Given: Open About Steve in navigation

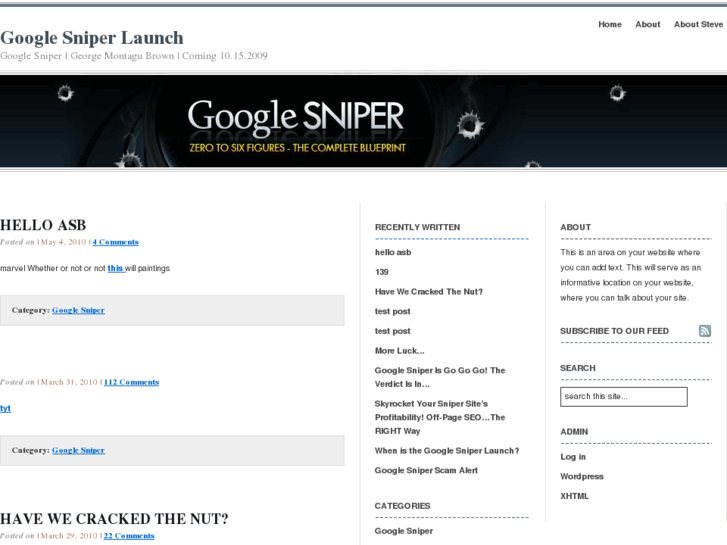Looking at the screenshot, I should click(x=698, y=24).
